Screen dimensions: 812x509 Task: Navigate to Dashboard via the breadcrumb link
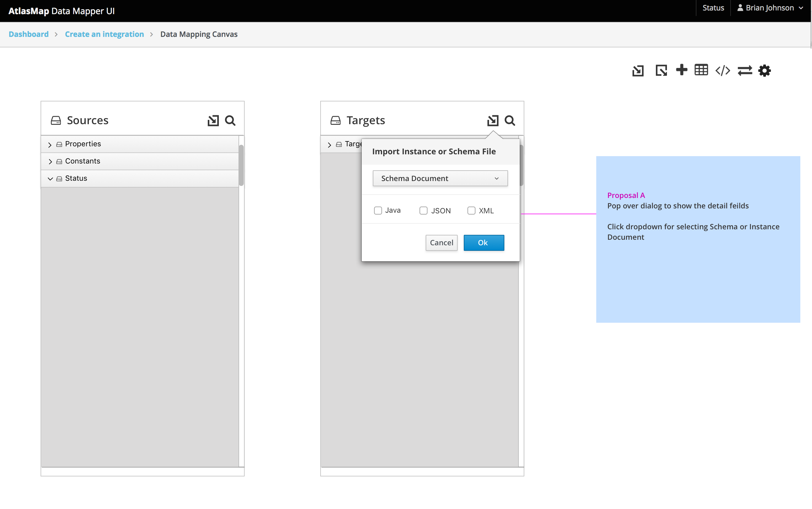(28, 34)
